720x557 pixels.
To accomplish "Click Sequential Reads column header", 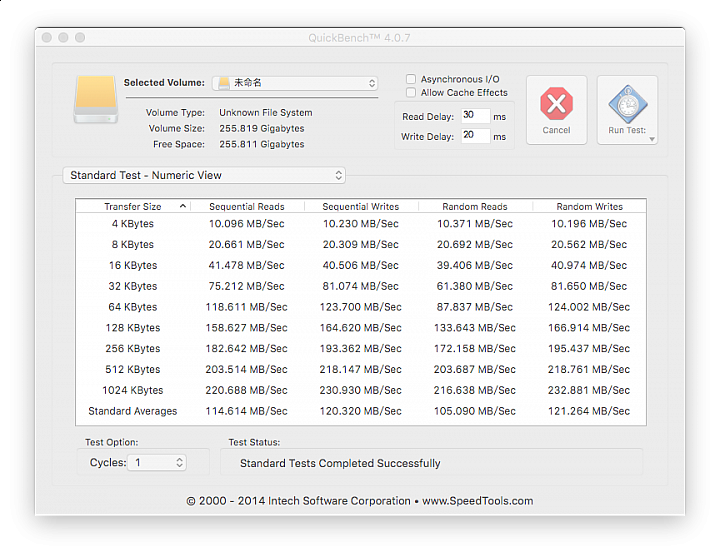I will [x=247, y=207].
